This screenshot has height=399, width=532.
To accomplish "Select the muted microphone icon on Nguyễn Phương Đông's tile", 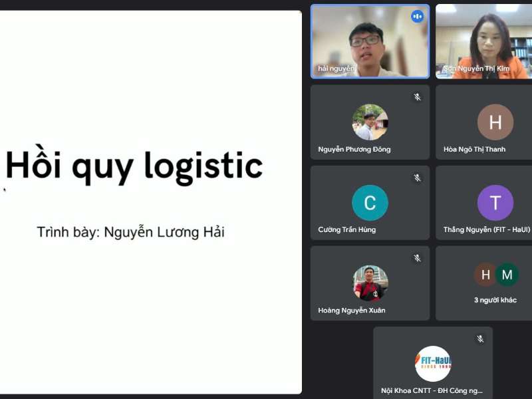I will 417,96.
